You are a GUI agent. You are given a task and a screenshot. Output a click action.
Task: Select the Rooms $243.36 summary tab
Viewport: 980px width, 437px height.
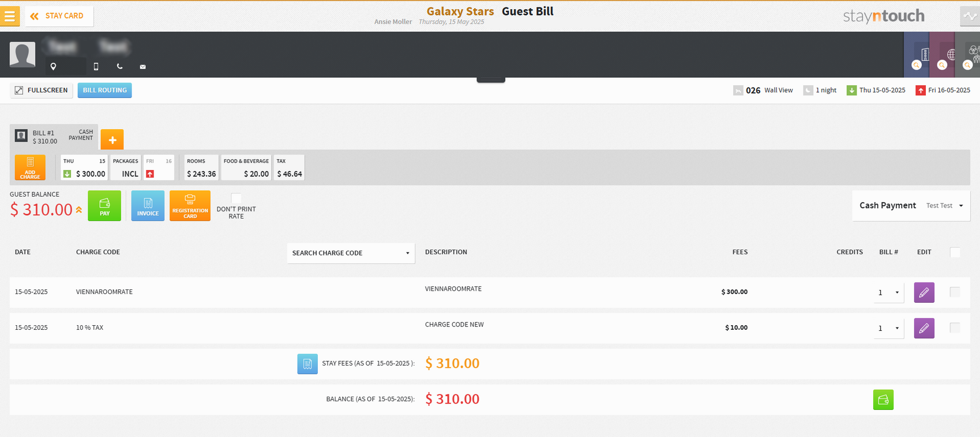click(x=201, y=168)
